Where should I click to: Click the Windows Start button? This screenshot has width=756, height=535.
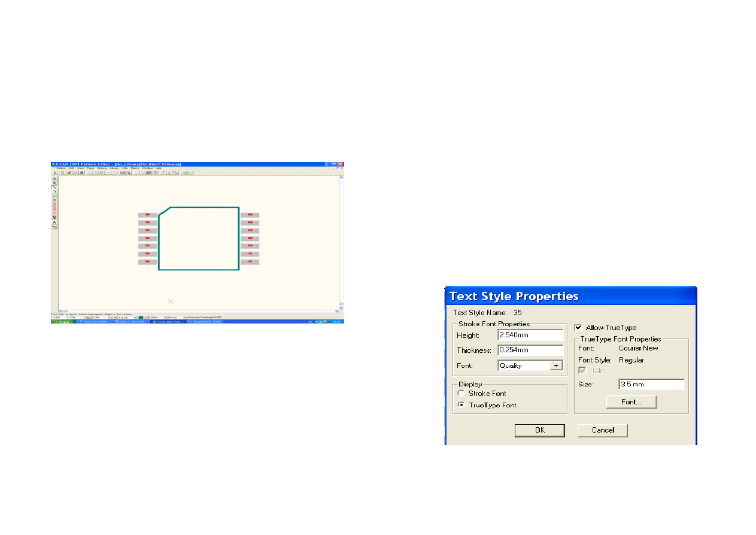click(x=63, y=322)
